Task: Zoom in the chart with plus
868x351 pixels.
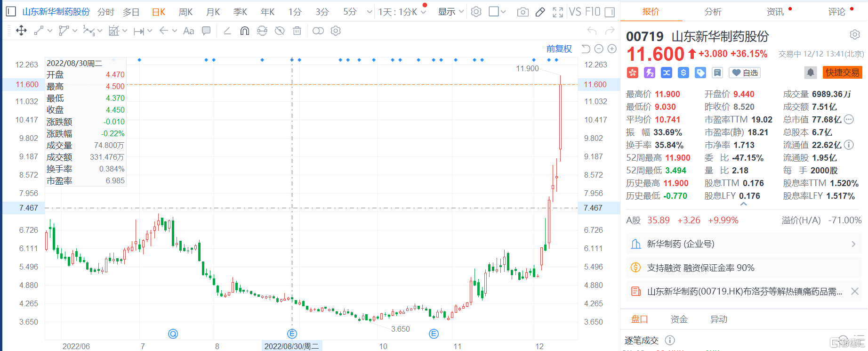Action: point(612,49)
